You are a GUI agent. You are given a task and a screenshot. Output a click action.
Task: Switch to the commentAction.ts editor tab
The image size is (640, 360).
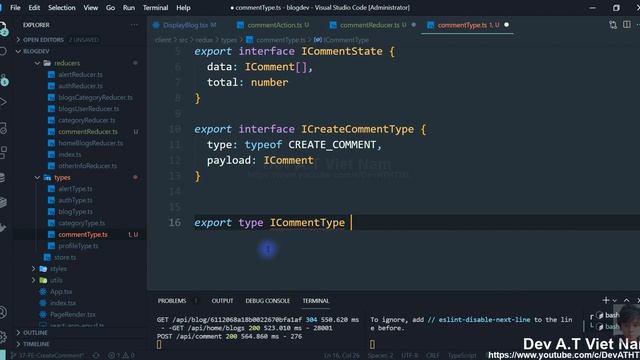click(x=274, y=25)
